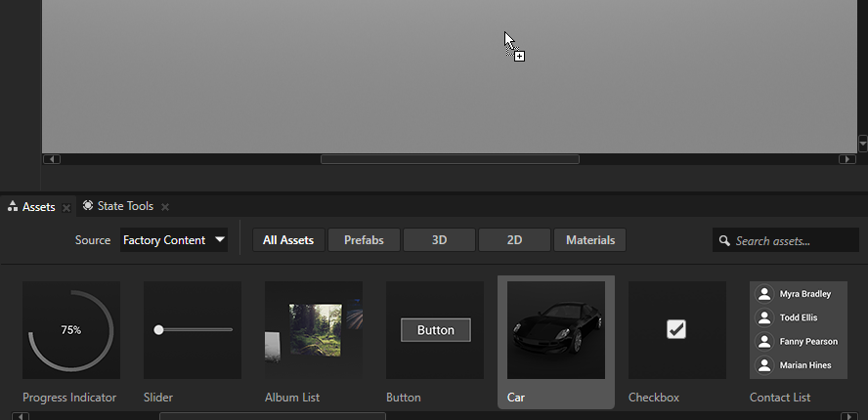Select the Progress Indicator asset thumbnail
Image resolution: width=868 pixels, height=420 pixels.
71,330
